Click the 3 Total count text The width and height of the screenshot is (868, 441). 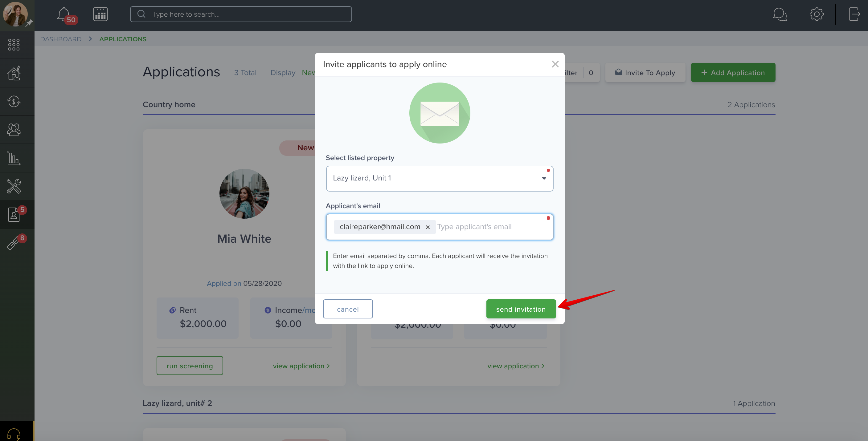(x=245, y=73)
